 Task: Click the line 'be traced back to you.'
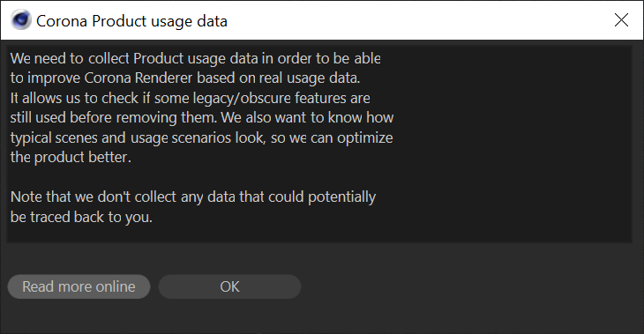81,217
